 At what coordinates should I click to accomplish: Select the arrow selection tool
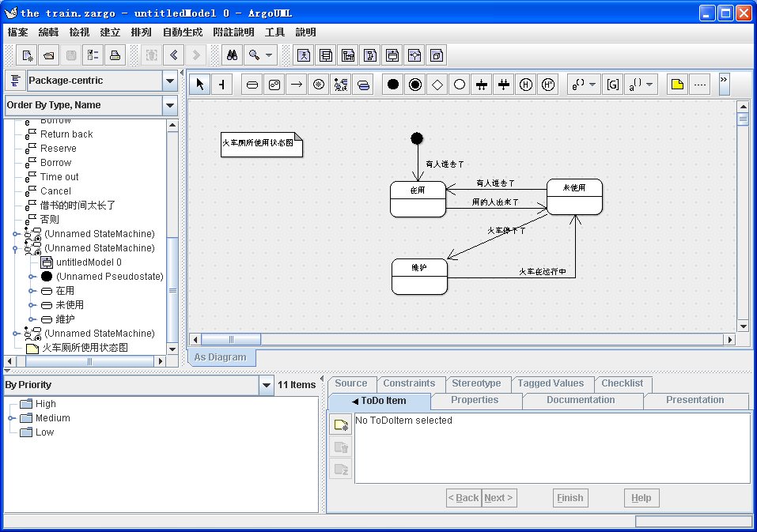point(200,85)
